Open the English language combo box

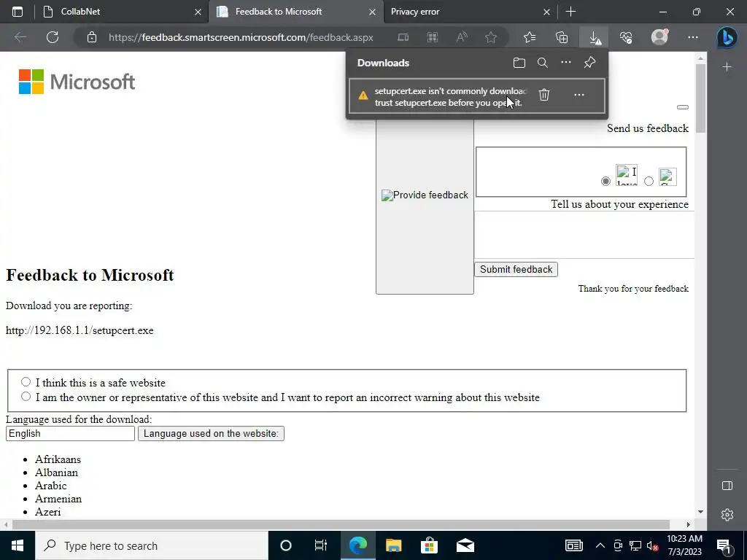click(71, 433)
